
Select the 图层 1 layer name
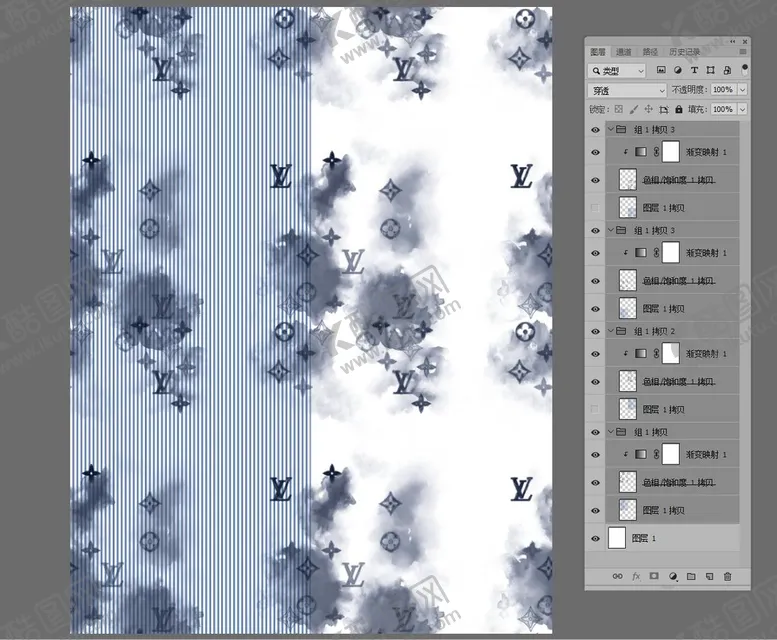pyautogui.click(x=644, y=538)
